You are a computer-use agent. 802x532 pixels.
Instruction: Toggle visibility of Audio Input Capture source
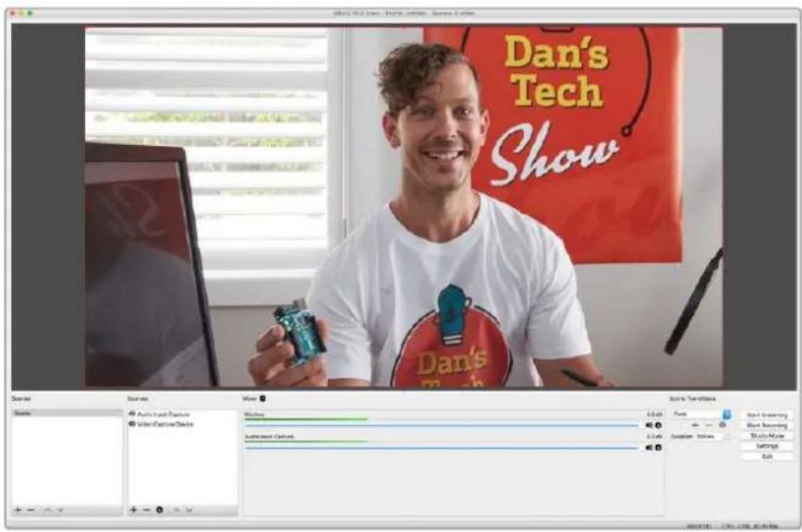[x=132, y=414]
